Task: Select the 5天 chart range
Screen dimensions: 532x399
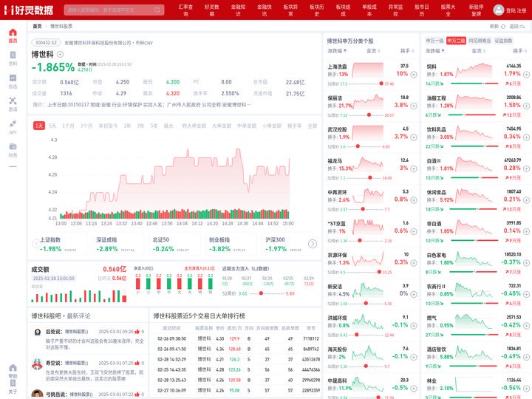Action: tap(52, 126)
